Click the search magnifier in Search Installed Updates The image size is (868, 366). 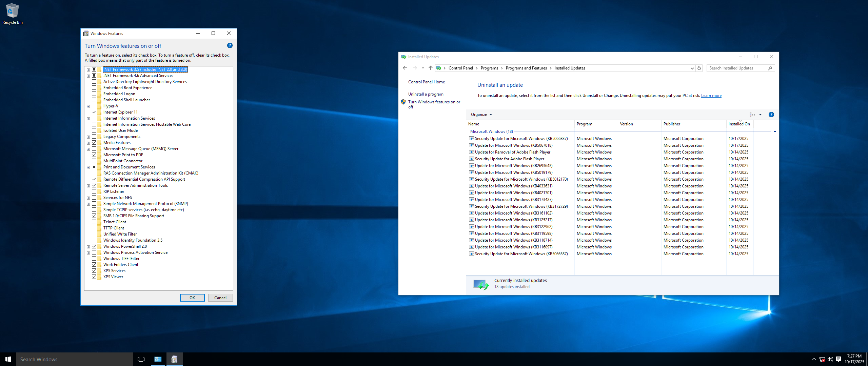click(x=770, y=68)
